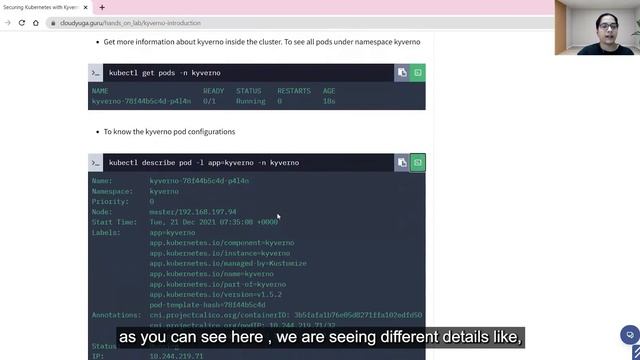
Task: Click the Name value in describe output
Action: pyautogui.click(x=199, y=181)
